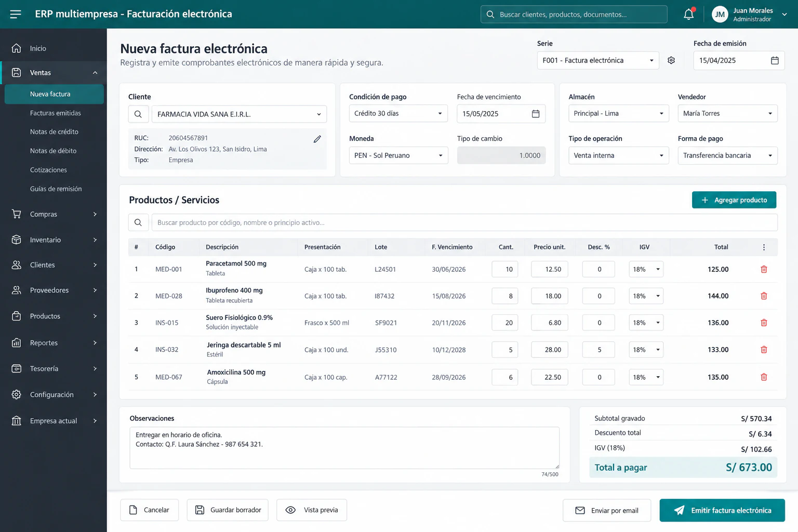Viewport: 798px width, 532px height.
Task: Open the Forma de pago dropdown
Action: click(727, 155)
